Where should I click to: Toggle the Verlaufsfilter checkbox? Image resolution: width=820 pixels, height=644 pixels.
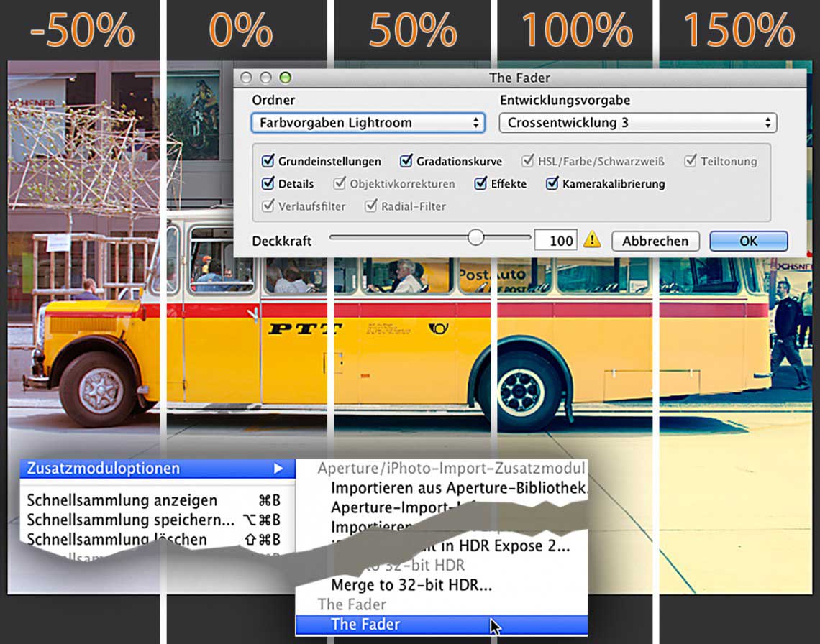point(268,206)
